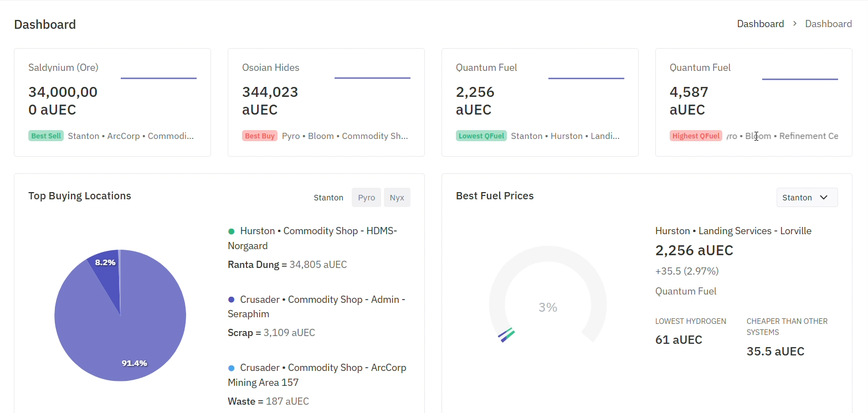Click the dark blue Seraphim legend dot

232,300
